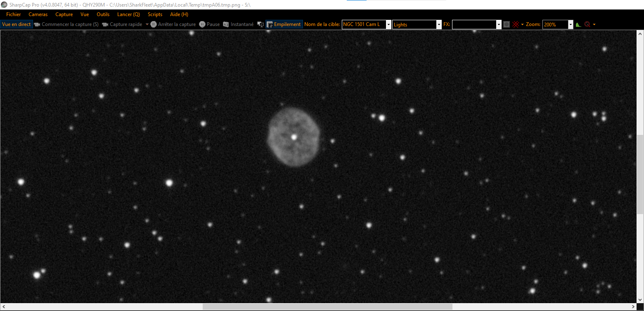This screenshot has width=644, height=311.
Task: Open the Zoom 200% dropdown arrow
Action: click(x=571, y=25)
